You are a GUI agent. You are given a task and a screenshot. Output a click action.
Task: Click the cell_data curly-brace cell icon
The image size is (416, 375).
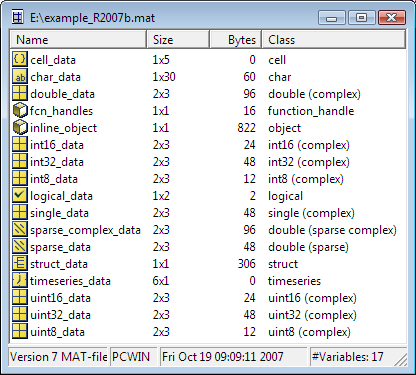point(20,59)
